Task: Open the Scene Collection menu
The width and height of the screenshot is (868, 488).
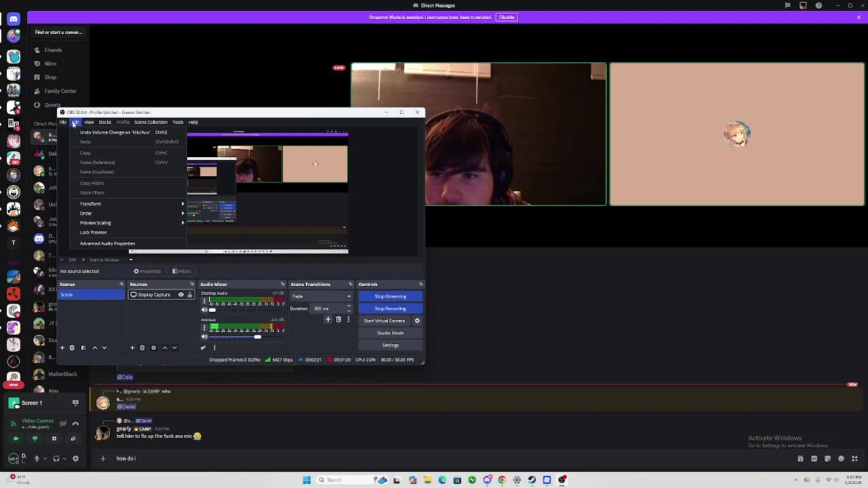Action: 151,122
